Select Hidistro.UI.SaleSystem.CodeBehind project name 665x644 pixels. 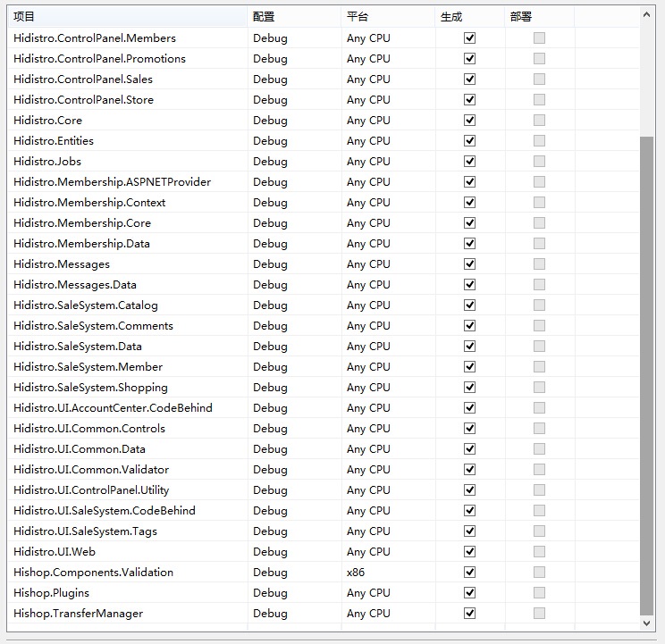(x=105, y=511)
